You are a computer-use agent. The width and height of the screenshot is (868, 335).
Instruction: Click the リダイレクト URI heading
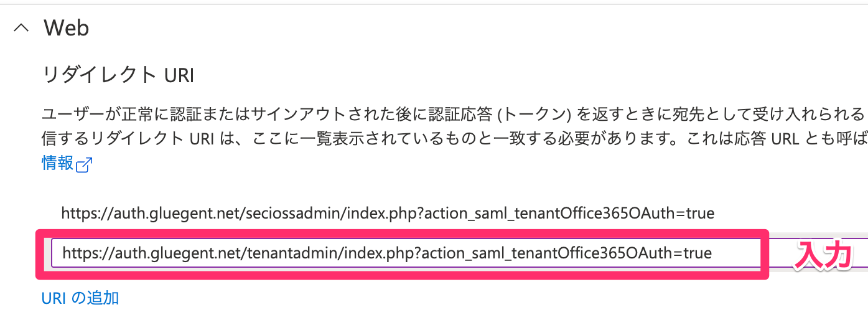click(x=118, y=75)
